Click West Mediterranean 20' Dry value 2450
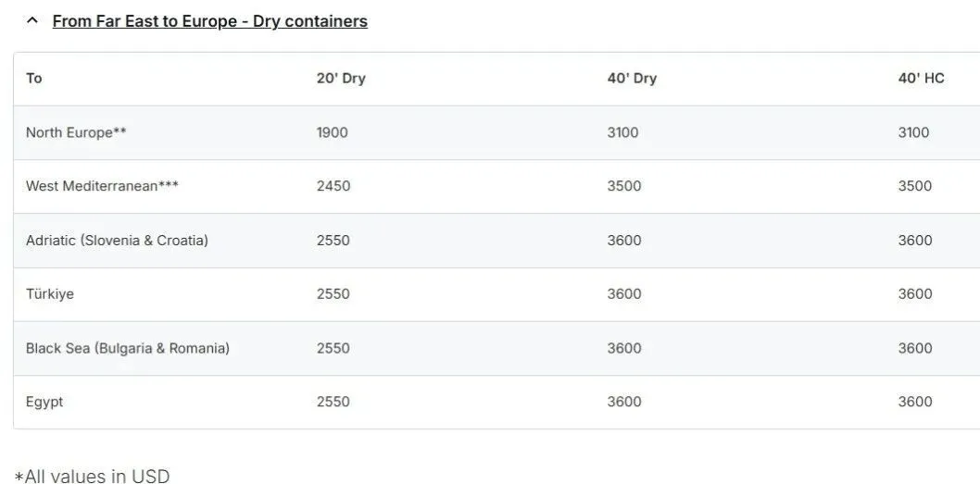Screen dimensions: 980x484 point(333,186)
